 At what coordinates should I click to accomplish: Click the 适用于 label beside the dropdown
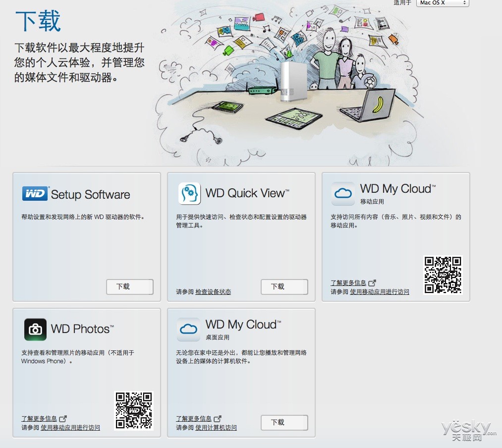[402, 2]
